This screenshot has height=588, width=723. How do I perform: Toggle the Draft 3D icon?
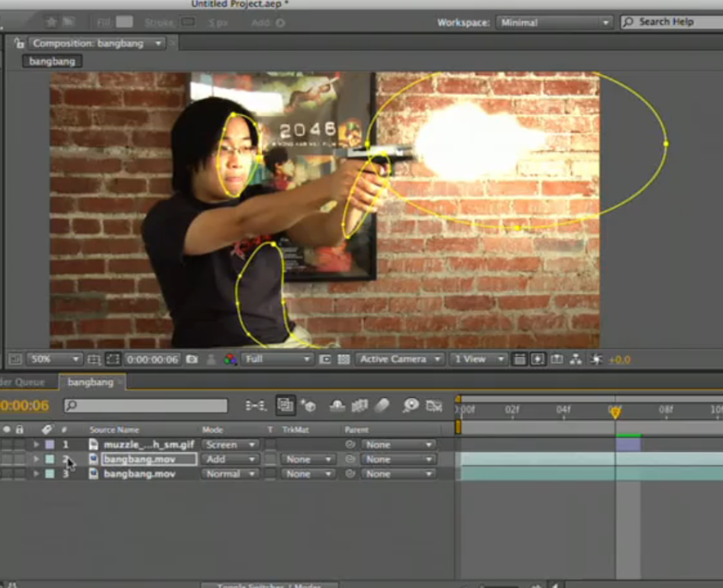[x=308, y=405]
